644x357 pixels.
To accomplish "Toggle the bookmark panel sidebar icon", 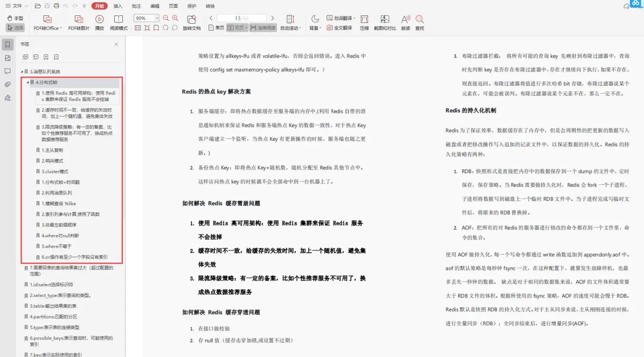I will [7, 45].
